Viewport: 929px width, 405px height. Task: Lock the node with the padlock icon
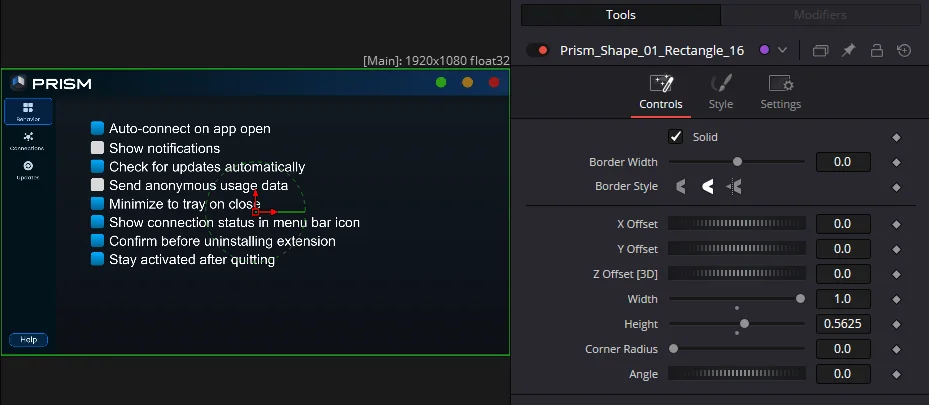(877, 51)
